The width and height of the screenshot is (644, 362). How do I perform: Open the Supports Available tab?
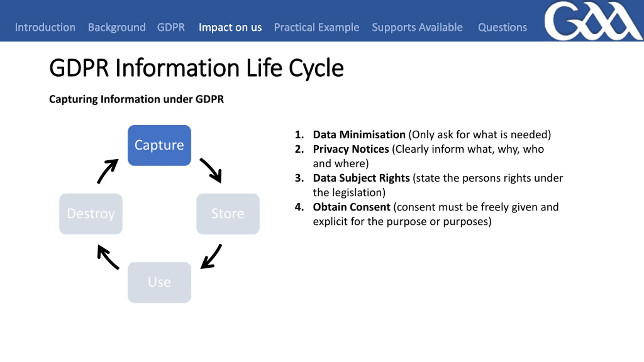[x=417, y=27]
